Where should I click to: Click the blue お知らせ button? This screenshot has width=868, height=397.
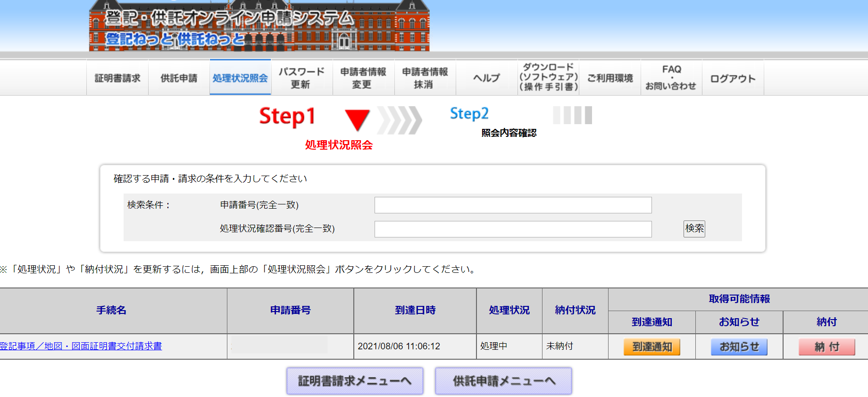coord(739,347)
